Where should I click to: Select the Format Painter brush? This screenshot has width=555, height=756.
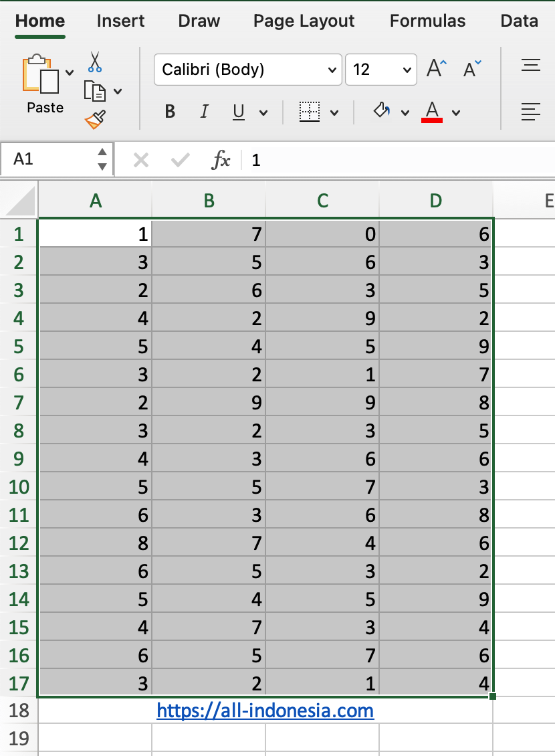95,119
